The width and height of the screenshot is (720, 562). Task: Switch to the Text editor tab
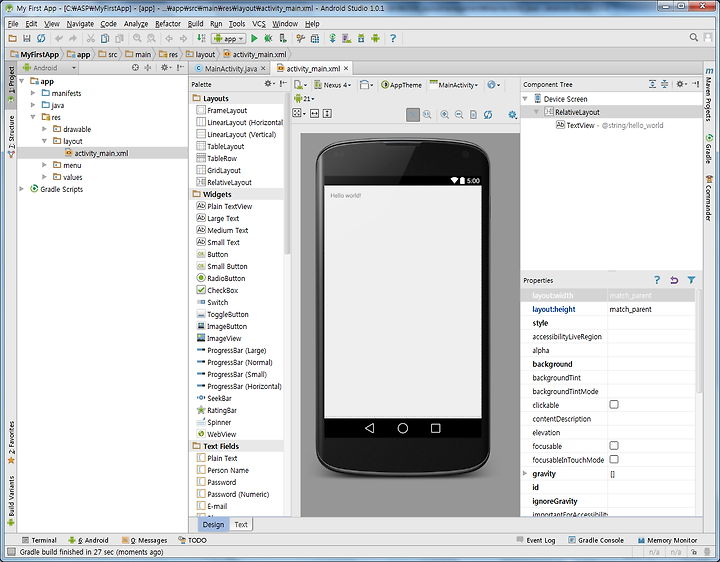tap(241, 524)
